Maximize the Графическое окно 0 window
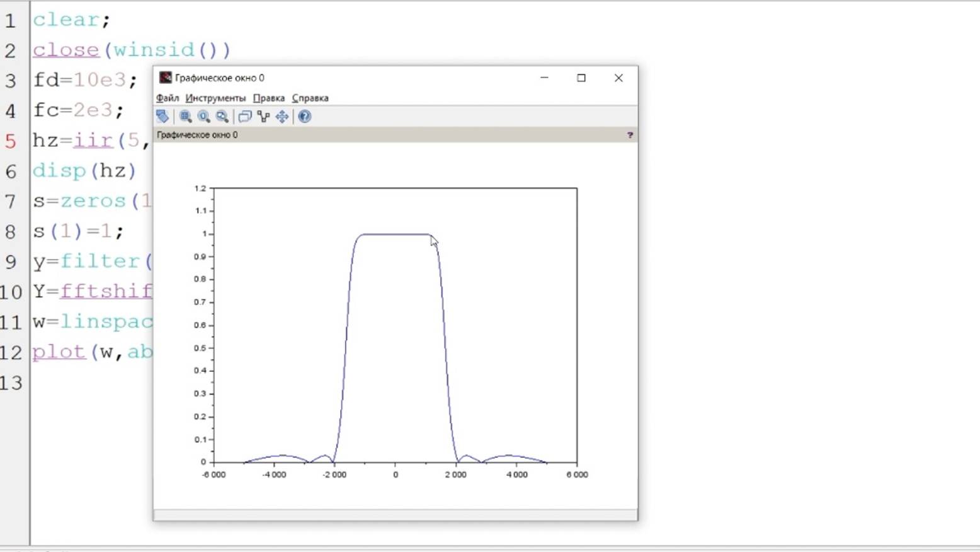The width and height of the screenshot is (980, 552). coord(581,78)
